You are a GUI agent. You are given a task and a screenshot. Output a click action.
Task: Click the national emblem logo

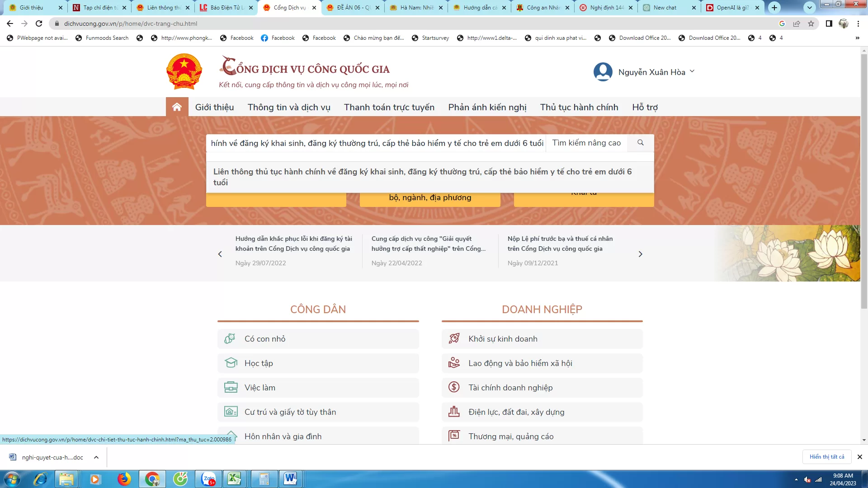[x=184, y=71]
